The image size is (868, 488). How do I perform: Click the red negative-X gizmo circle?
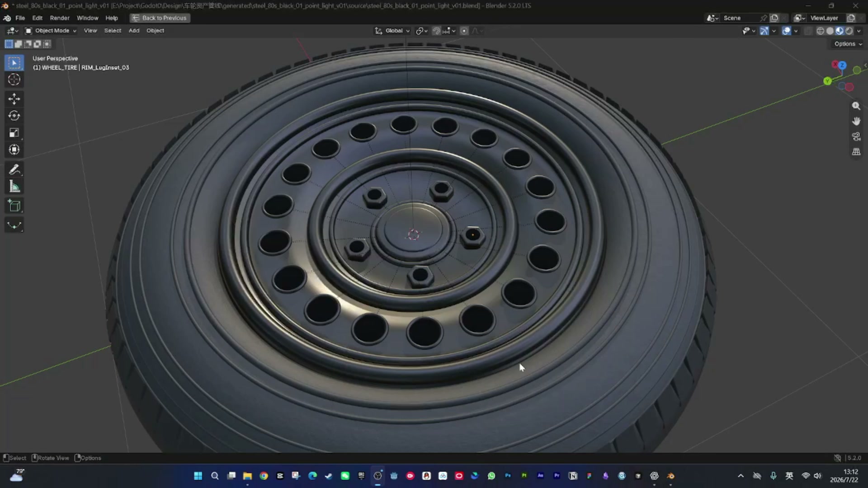[849, 87]
